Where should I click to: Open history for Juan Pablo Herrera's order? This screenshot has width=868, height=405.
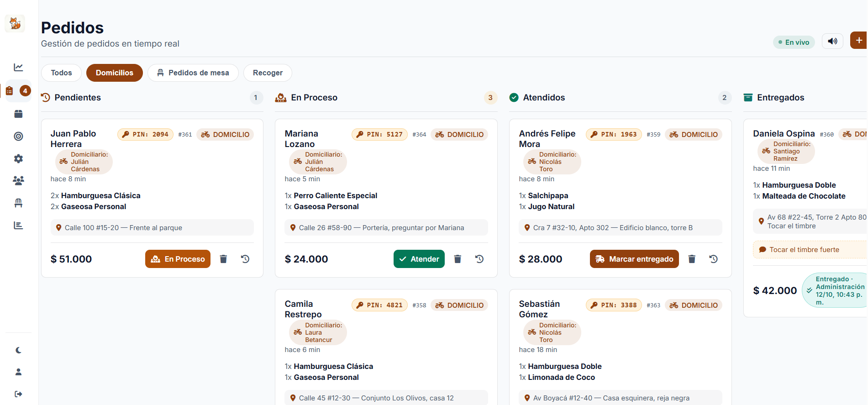pos(245,259)
